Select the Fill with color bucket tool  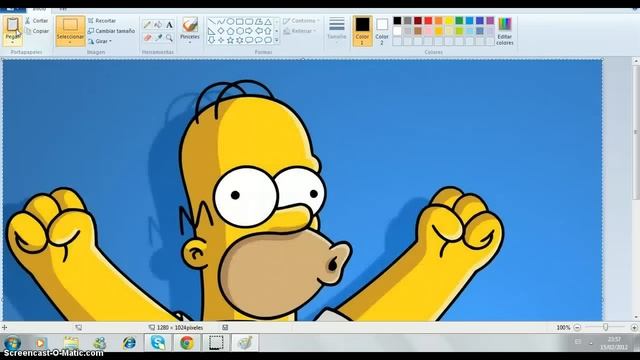pyautogui.click(x=158, y=25)
